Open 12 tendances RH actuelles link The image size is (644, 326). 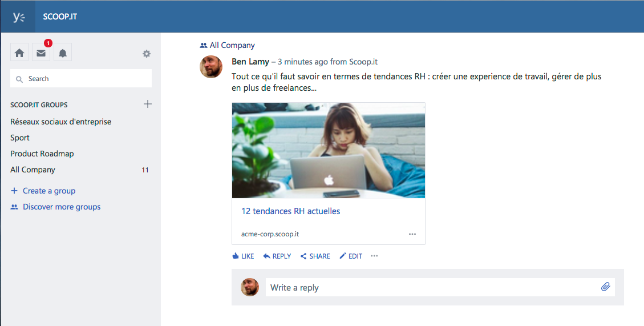click(291, 211)
